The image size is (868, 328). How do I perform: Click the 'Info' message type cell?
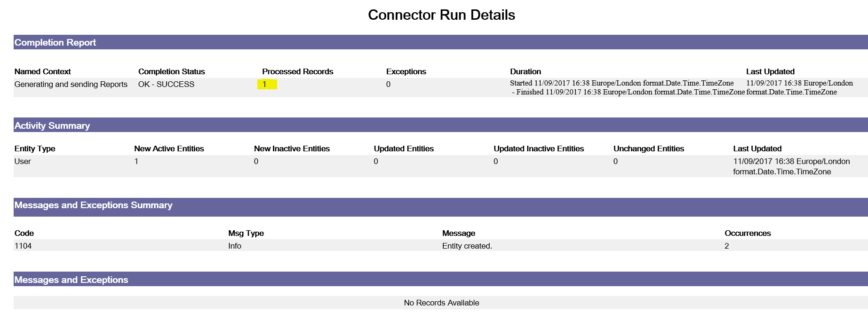point(235,246)
